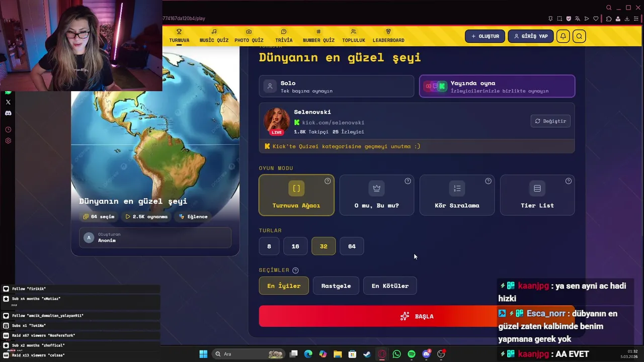
Task: Open the Discord sidebar panel
Action: [x=8, y=113]
